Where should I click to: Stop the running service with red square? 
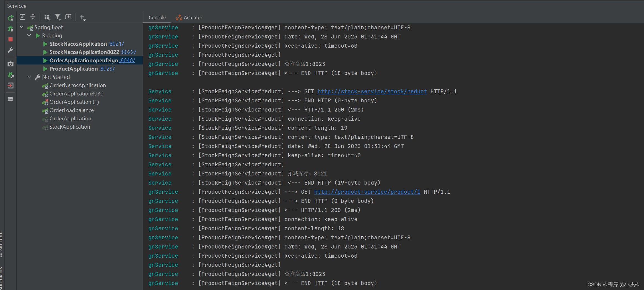click(x=11, y=39)
